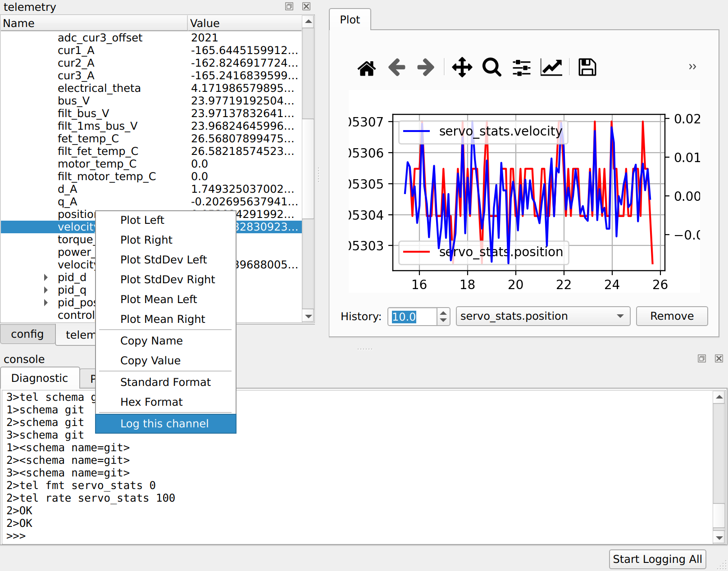Activate the pan tool on the plot toolbar
Image resolution: width=728 pixels, height=571 pixels.
(461, 67)
